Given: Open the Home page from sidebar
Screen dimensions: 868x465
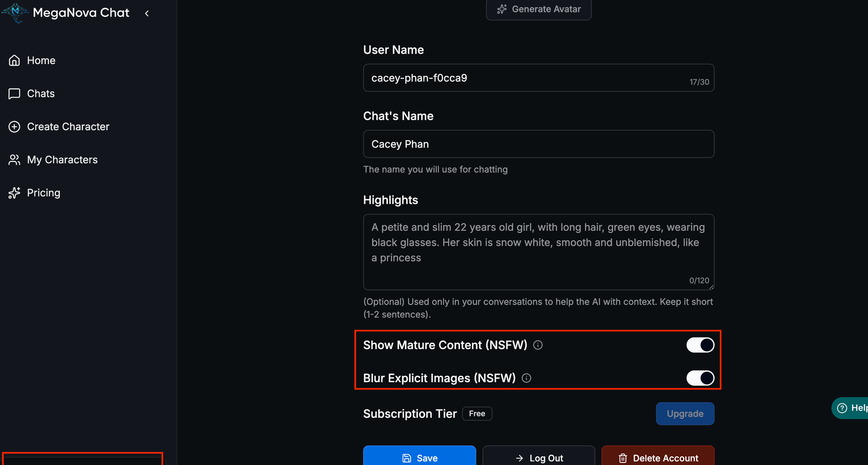Looking at the screenshot, I should [41, 60].
